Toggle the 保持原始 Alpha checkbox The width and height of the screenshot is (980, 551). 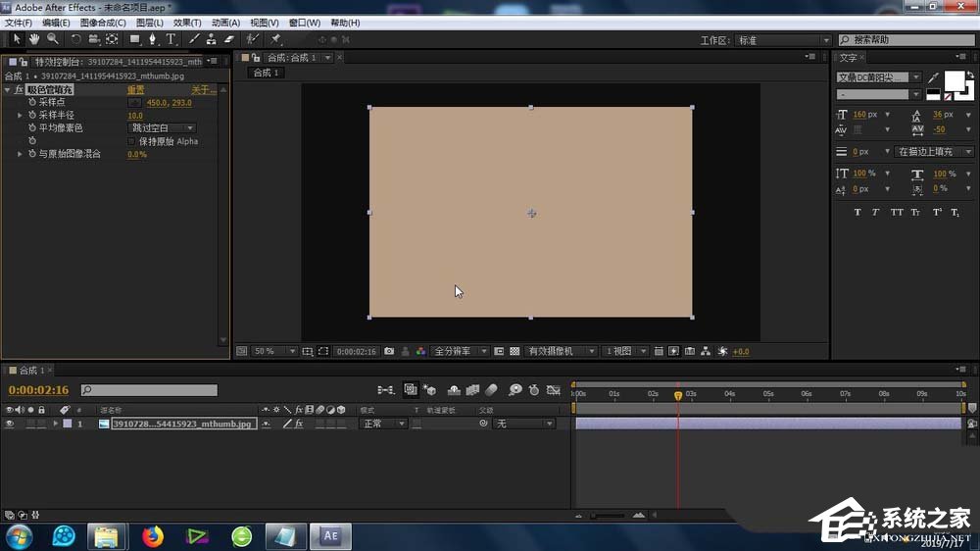click(132, 141)
